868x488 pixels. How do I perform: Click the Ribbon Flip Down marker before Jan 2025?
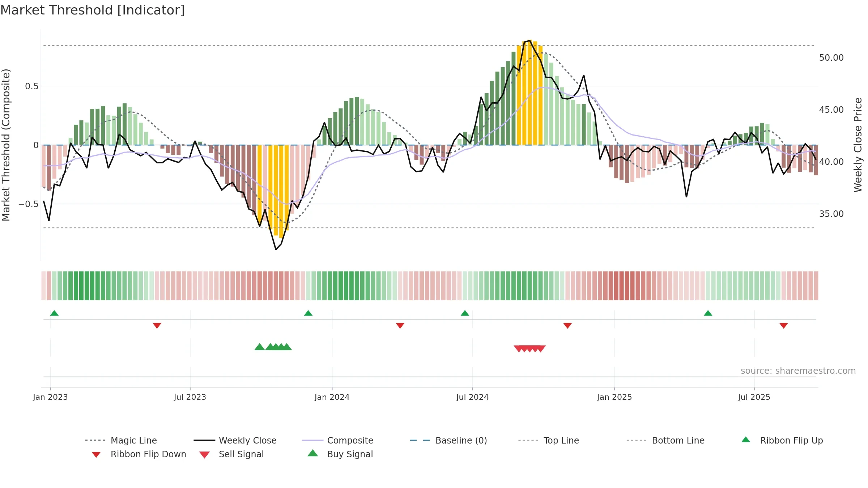coord(567,326)
